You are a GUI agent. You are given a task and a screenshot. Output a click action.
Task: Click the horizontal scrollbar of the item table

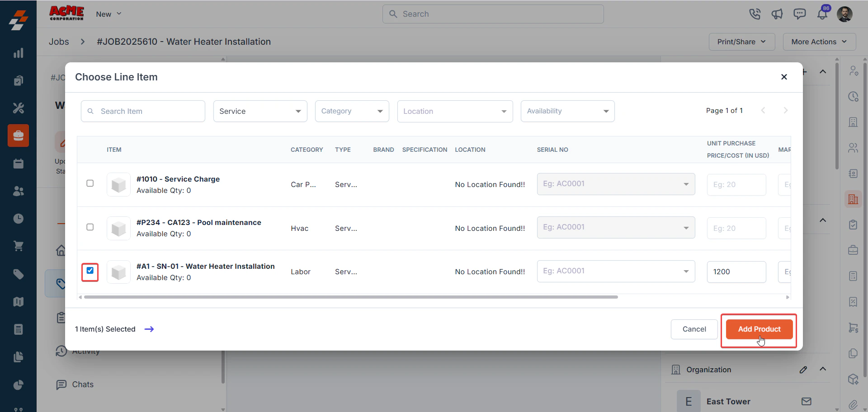[x=351, y=297]
